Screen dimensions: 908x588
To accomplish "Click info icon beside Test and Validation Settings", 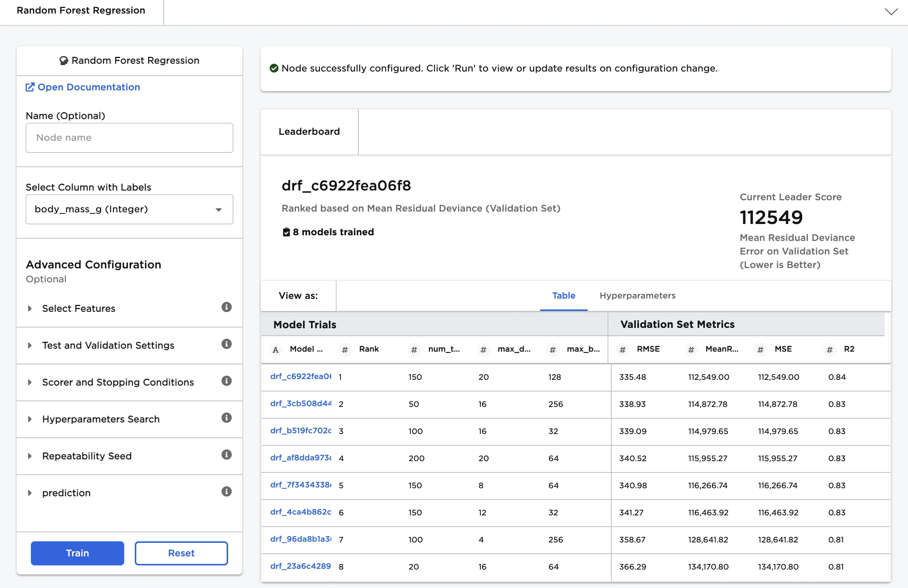I will [x=226, y=344].
